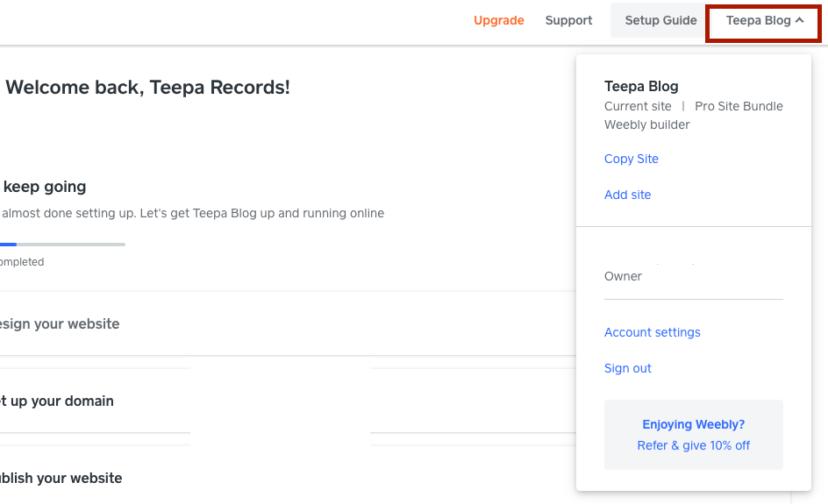Click the Enjoying Weebly? heading
The width and height of the screenshot is (828, 504).
(x=693, y=424)
